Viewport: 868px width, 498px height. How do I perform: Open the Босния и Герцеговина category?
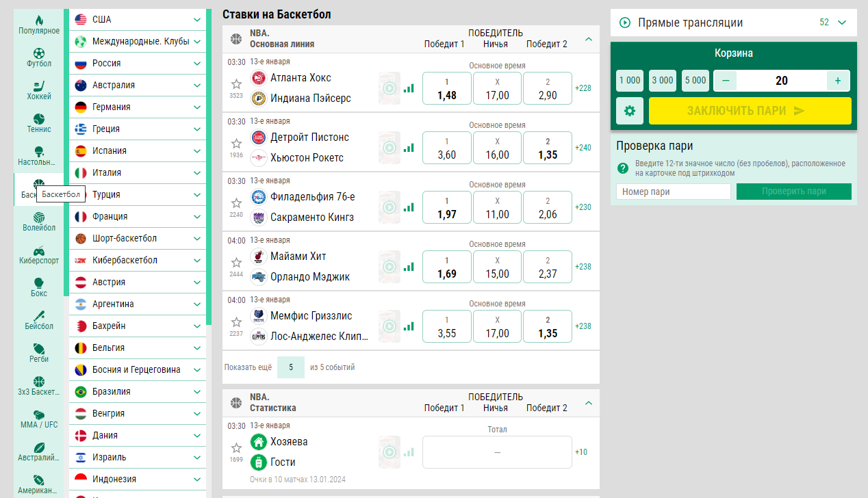[x=138, y=369]
